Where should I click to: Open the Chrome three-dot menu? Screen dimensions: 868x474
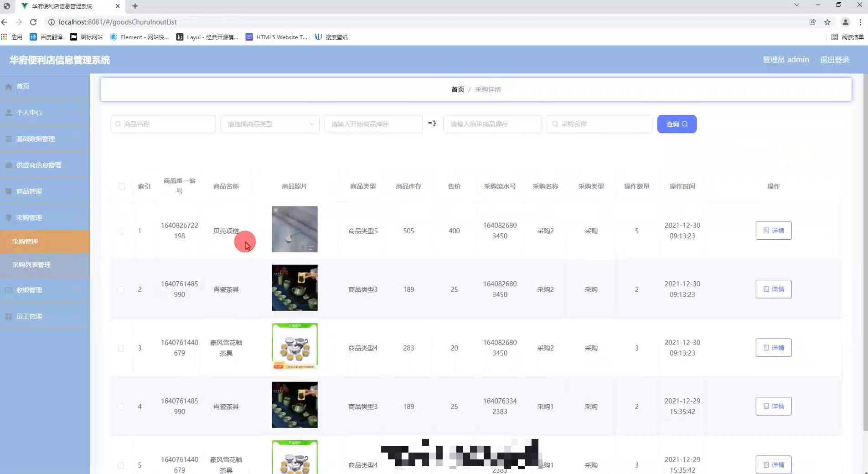[860, 22]
